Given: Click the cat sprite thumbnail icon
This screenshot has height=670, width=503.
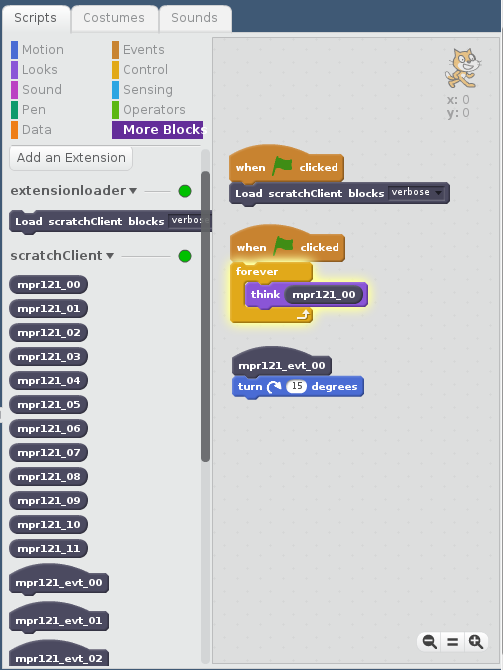Looking at the screenshot, I should 463,68.
